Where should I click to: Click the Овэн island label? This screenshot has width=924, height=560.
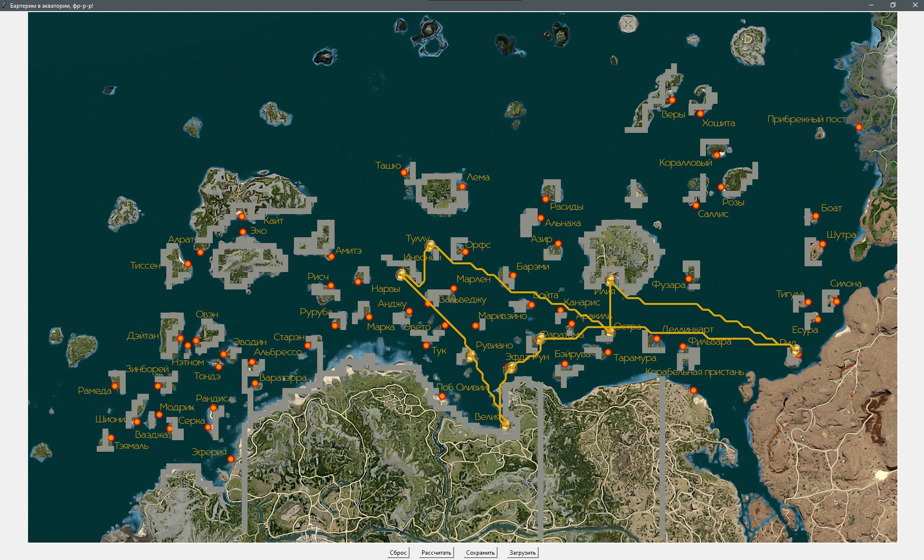coord(207,315)
